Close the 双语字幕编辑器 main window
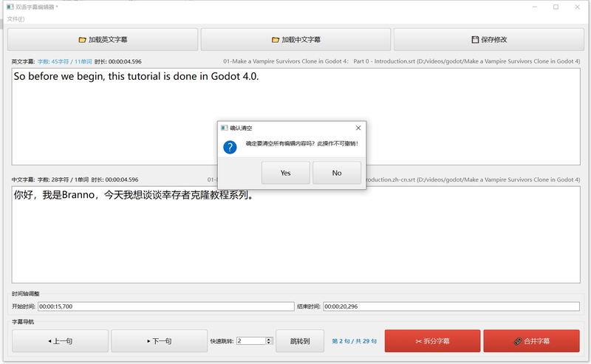Viewport: 591px width, 364px height. click(577, 7)
